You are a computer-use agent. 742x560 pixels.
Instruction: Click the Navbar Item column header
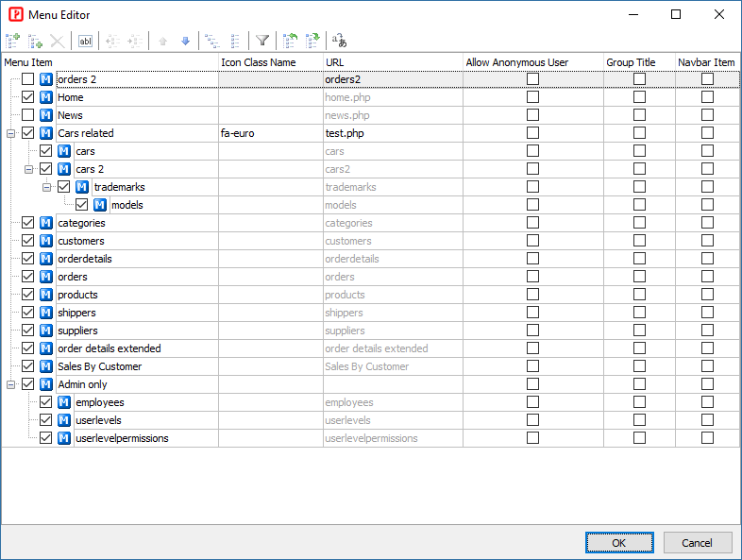click(707, 62)
